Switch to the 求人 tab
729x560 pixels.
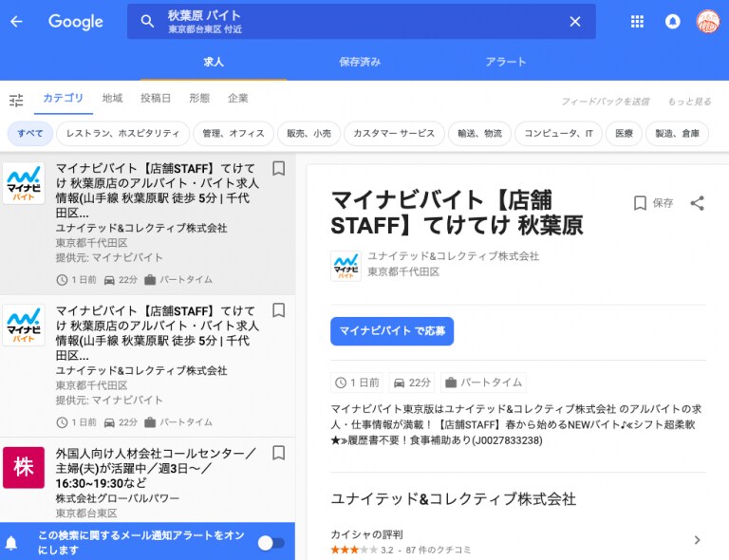tap(214, 62)
